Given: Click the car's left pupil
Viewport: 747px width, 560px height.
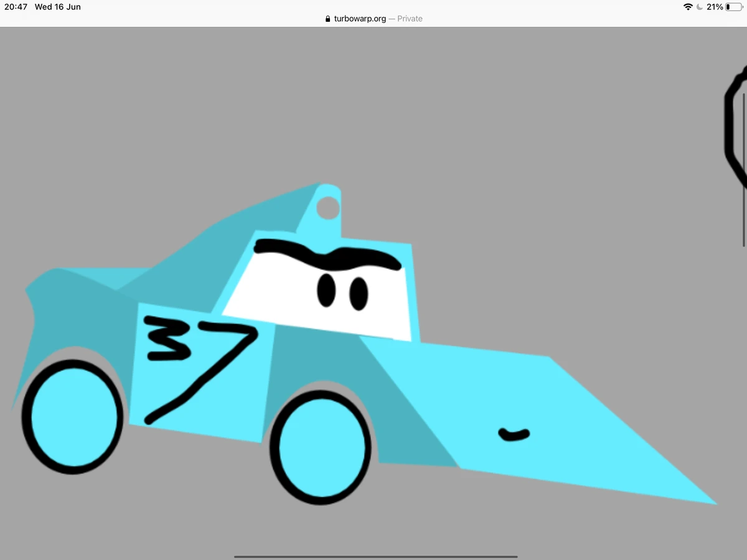Looking at the screenshot, I should pos(326,291).
